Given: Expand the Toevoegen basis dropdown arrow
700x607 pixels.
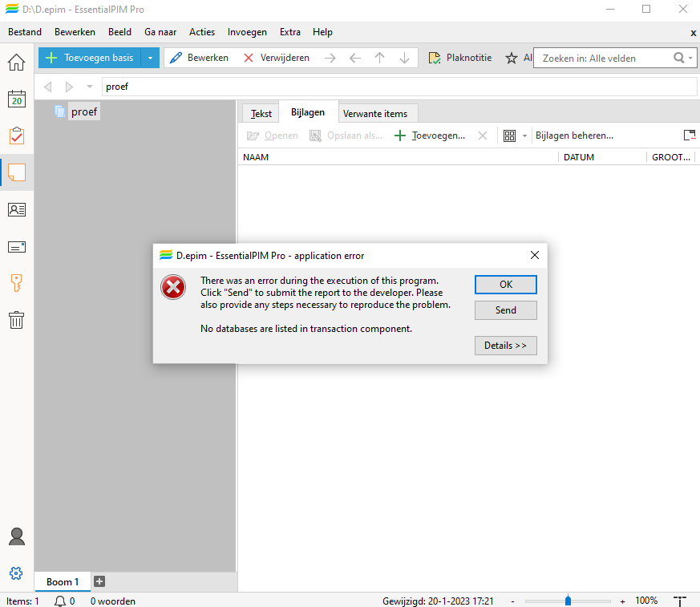Looking at the screenshot, I should point(150,58).
